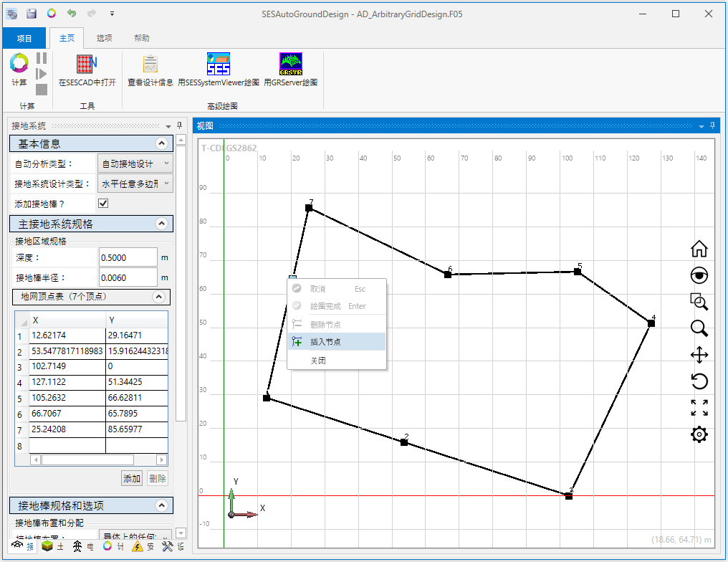The image size is (728, 562).
Task: Click the left panel's scroll-up arrow
Action: (181, 139)
